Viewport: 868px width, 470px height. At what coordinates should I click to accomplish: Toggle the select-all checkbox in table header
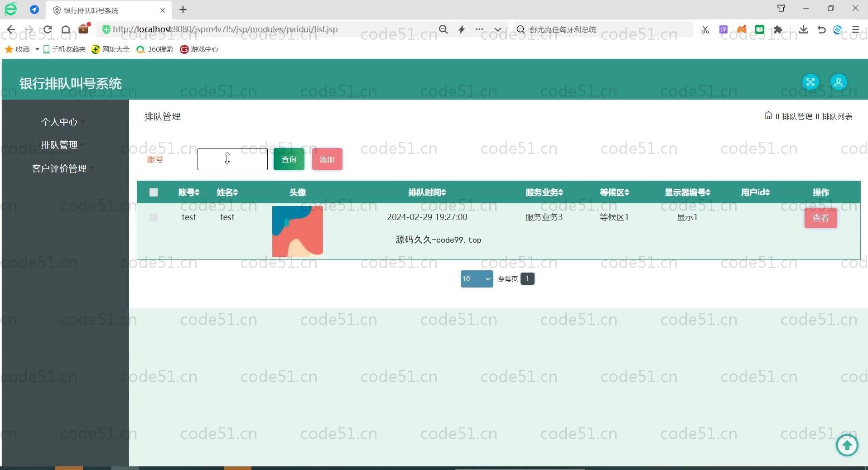pyautogui.click(x=154, y=192)
